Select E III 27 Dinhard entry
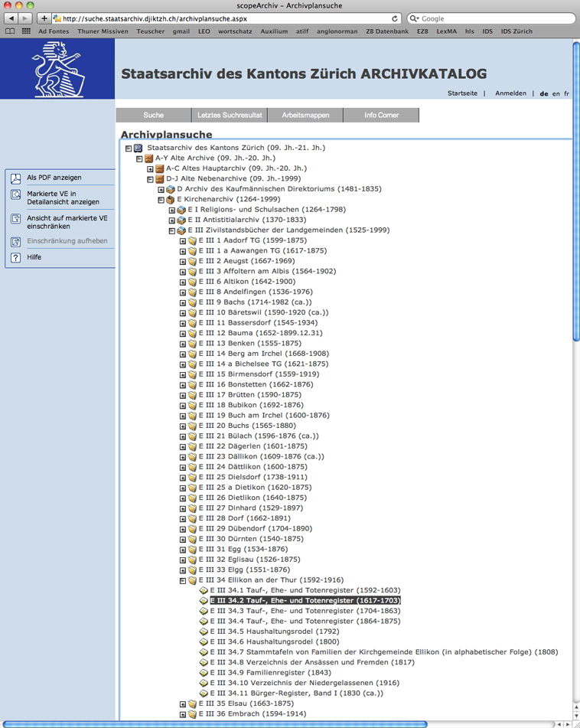 (x=251, y=508)
